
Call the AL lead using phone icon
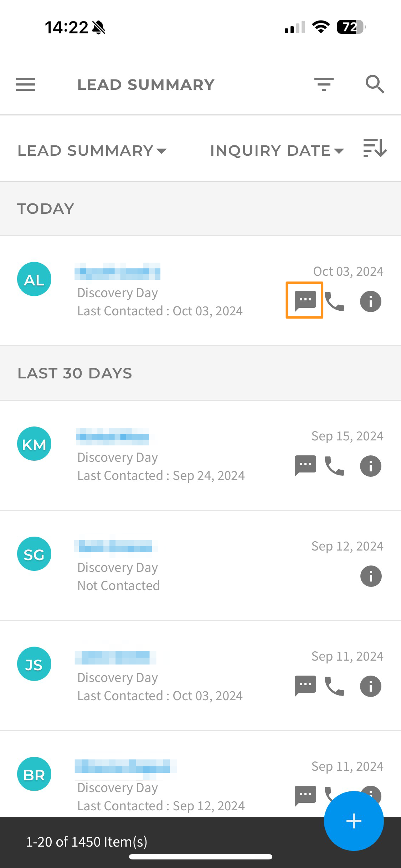click(334, 301)
